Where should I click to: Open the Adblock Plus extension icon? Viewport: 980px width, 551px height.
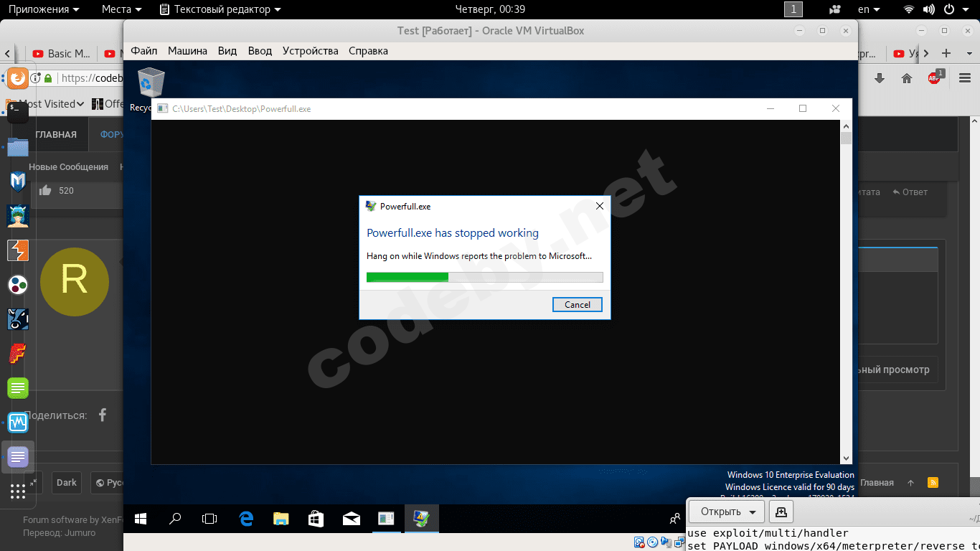coord(935,77)
